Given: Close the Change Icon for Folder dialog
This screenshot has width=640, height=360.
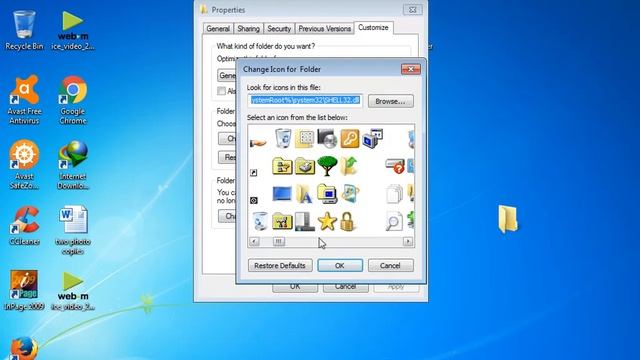Looking at the screenshot, I should tap(411, 69).
